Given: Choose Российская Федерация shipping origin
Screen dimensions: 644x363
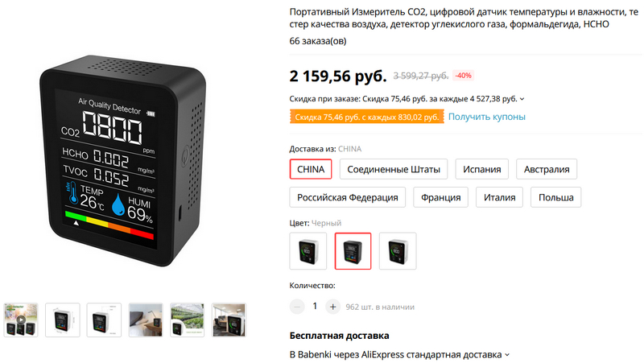Looking at the screenshot, I should point(348,197).
